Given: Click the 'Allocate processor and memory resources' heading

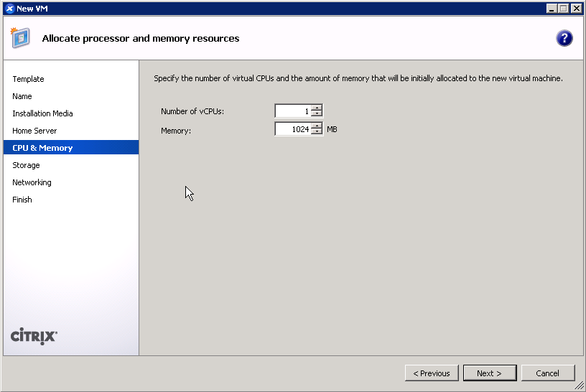Looking at the screenshot, I should pos(141,38).
